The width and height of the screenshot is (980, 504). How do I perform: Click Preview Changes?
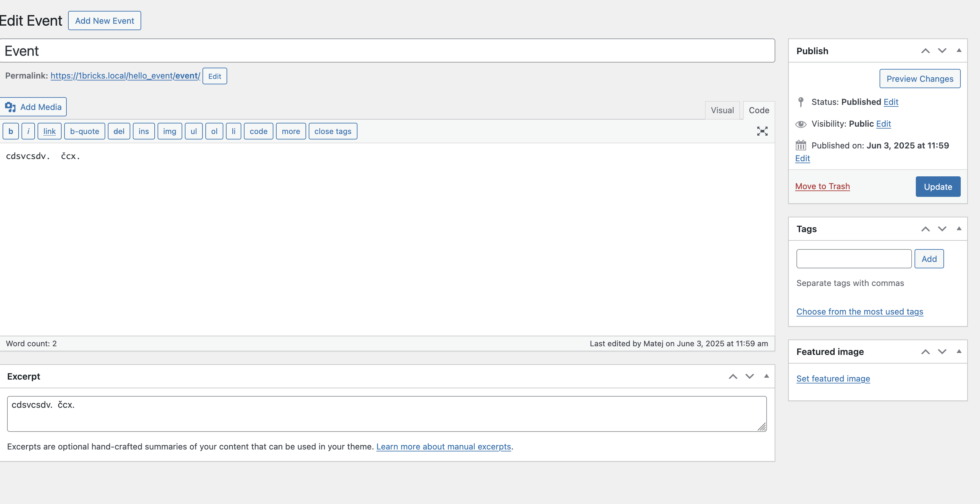pos(920,79)
